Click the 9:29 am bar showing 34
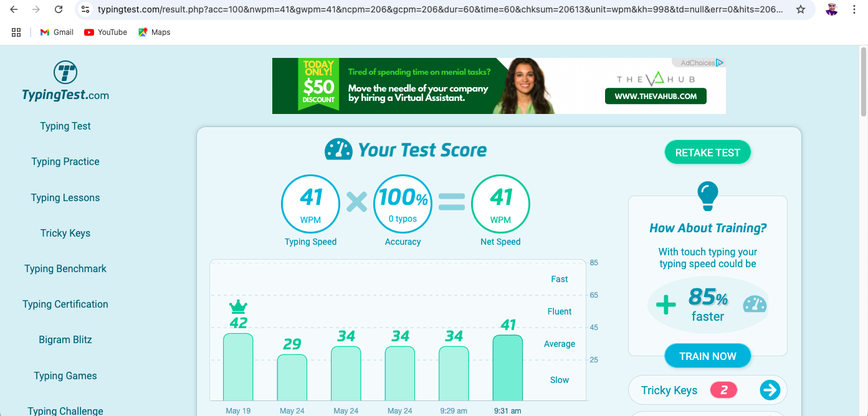 pos(454,374)
